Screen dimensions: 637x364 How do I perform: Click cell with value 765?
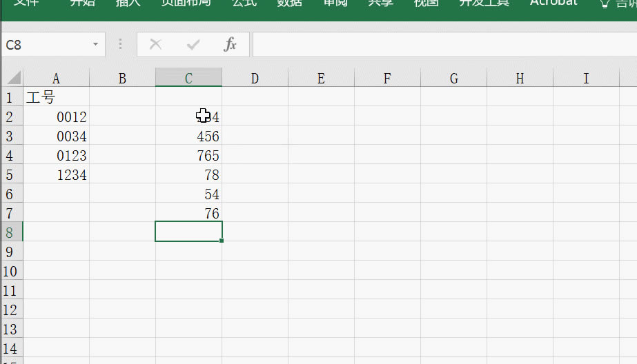tap(188, 155)
